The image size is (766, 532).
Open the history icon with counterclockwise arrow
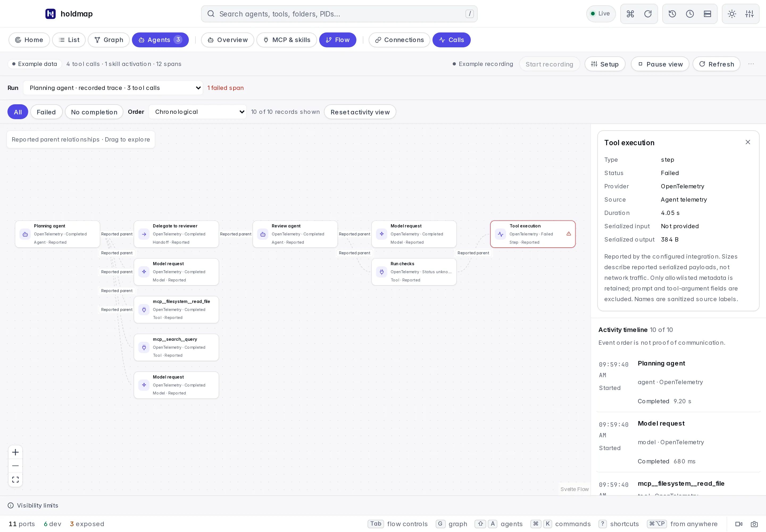click(672, 14)
